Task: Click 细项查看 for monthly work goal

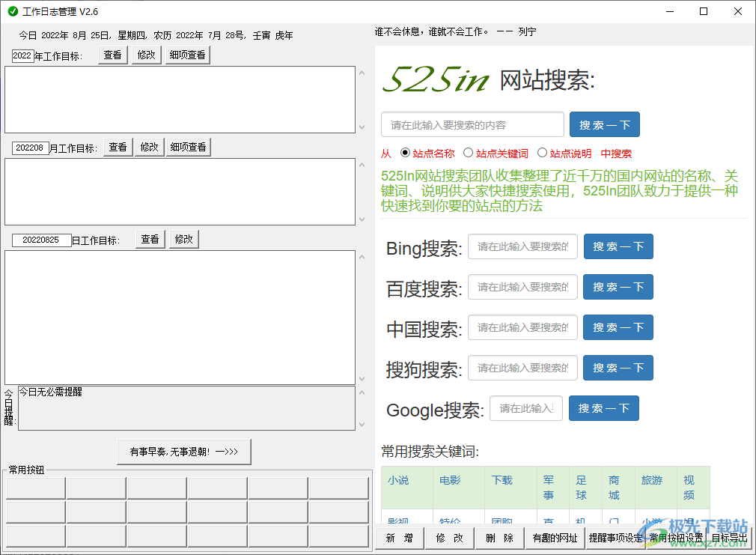Action: click(x=187, y=147)
